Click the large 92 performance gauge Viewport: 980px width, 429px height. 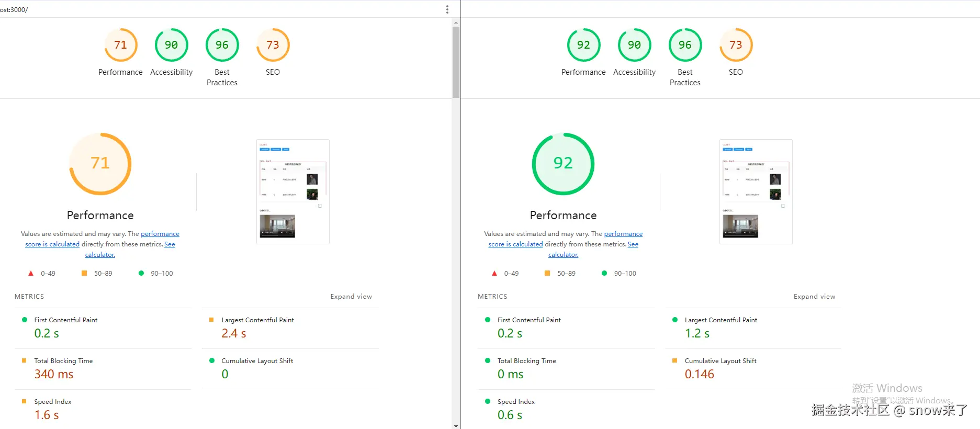563,164
